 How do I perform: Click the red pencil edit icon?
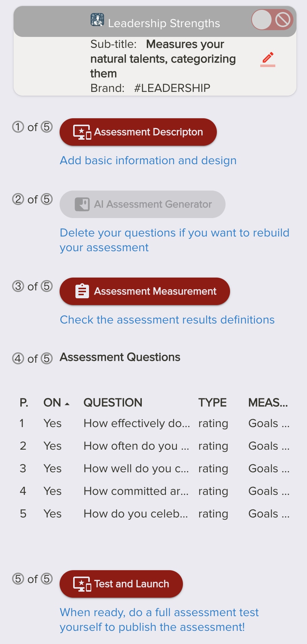point(268,59)
